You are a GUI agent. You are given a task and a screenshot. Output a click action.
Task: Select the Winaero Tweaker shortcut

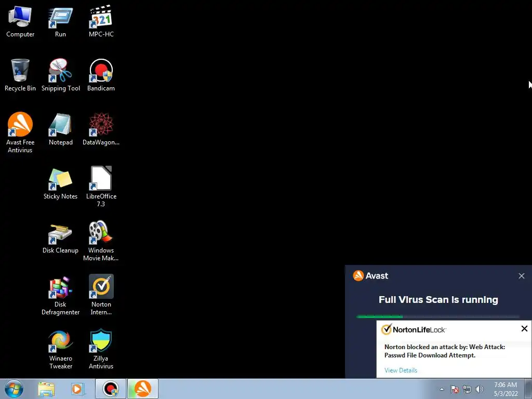(x=60, y=349)
